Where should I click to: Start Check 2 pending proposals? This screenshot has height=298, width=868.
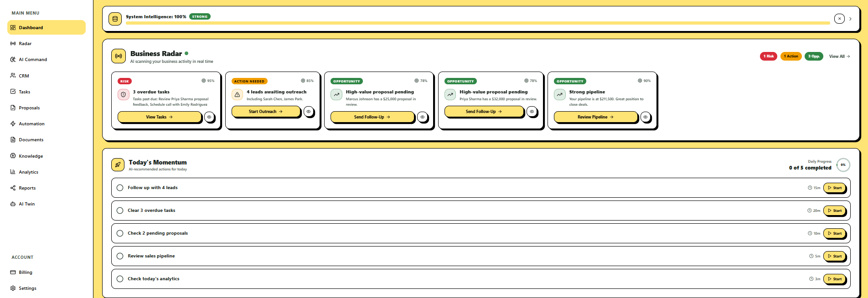pyautogui.click(x=835, y=233)
